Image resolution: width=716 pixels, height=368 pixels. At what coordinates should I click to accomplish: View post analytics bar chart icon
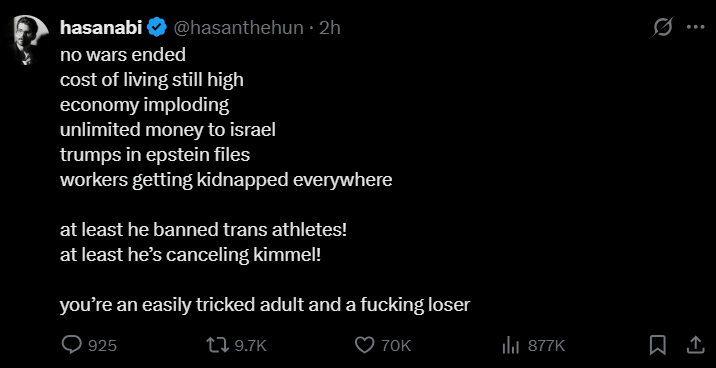click(511, 346)
